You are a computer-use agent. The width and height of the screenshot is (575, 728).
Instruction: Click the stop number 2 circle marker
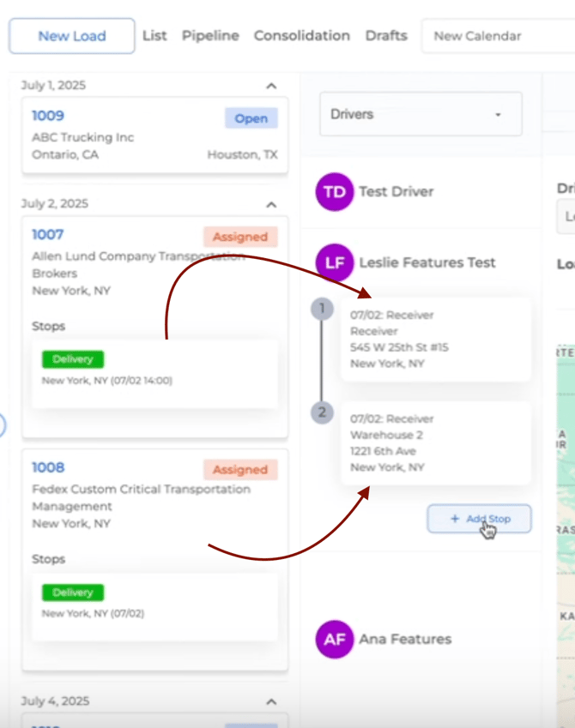[x=322, y=412]
